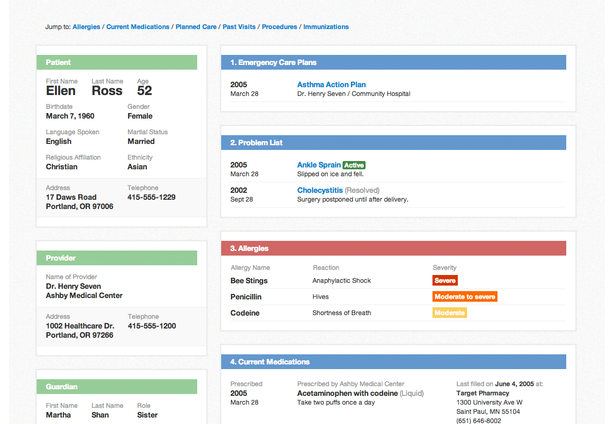Jump to the Allergies section link
Screen dimensions: 615x424
click(86, 27)
